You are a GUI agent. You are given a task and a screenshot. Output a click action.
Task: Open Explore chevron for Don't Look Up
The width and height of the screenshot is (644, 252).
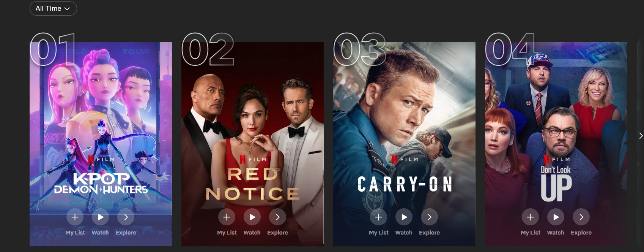coord(581,217)
